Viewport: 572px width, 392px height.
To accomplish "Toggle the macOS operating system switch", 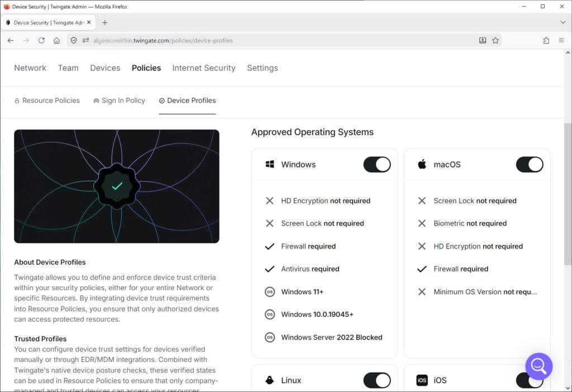I will pos(530,165).
